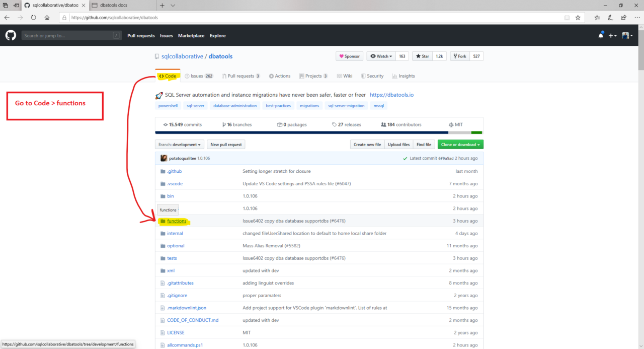Open browser settings and more menu
Image resolution: width=644 pixels, height=349 pixels.
point(637,17)
